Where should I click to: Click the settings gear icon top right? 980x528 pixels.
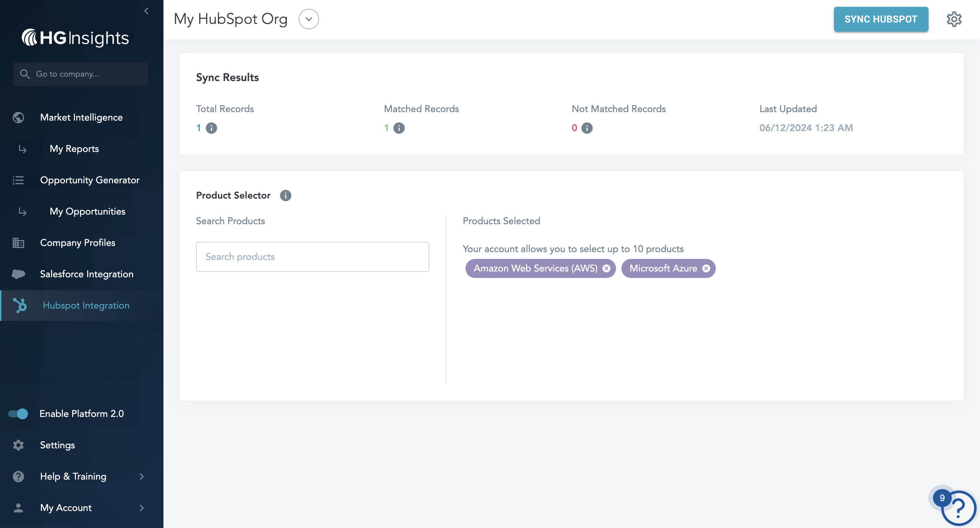pos(954,19)
